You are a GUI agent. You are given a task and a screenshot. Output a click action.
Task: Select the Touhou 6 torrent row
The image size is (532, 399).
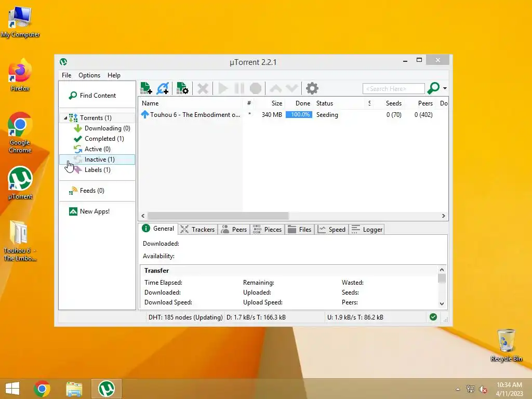tap(293, 115)
